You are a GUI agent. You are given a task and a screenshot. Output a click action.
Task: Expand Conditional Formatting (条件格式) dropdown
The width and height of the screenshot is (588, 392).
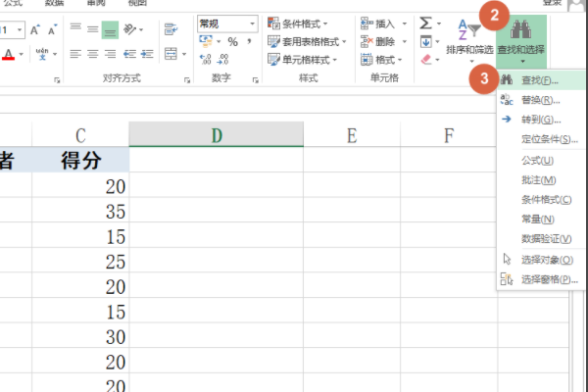click(x=302, y=23)
